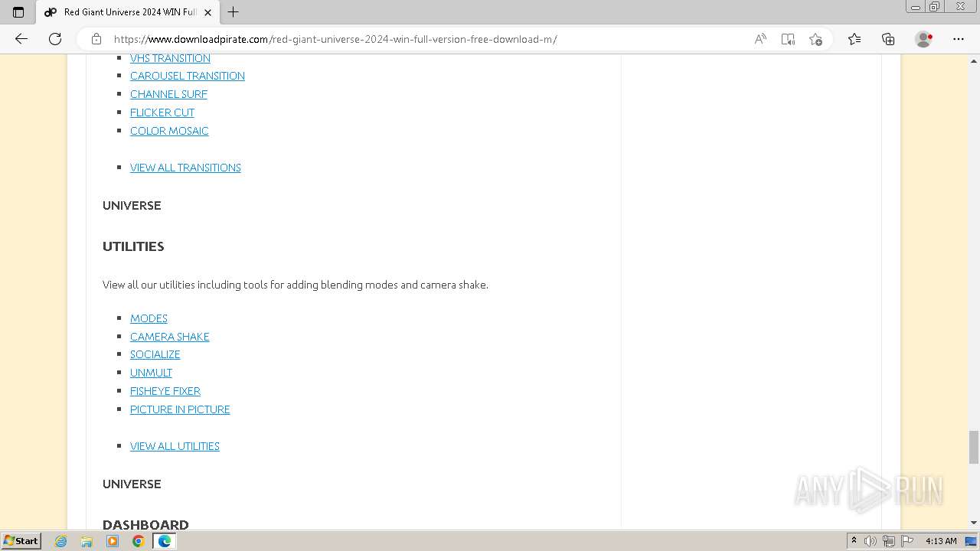
Task: View site information lock icon
Action: tap(96, 39)
